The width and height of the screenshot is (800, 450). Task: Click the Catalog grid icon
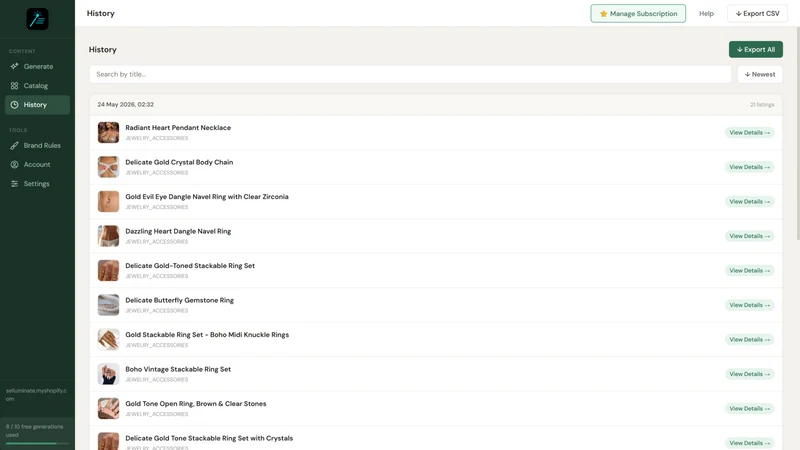(14, 86)
